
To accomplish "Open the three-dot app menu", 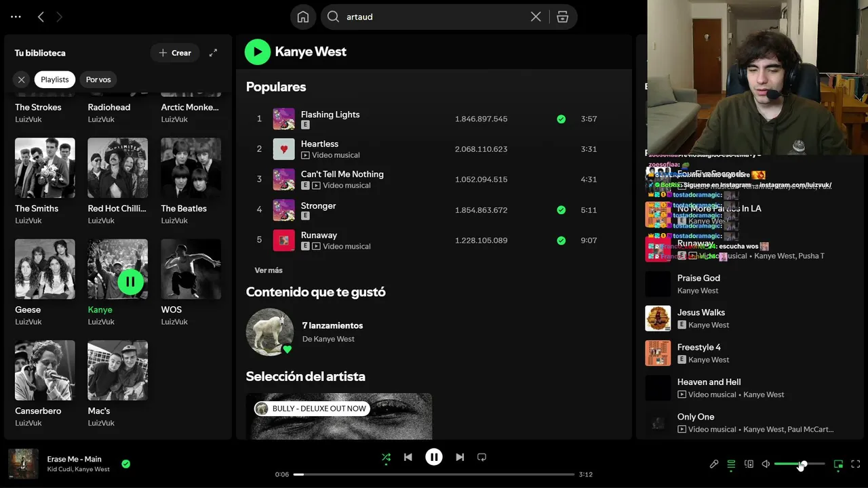I will [x=16, y=17].
